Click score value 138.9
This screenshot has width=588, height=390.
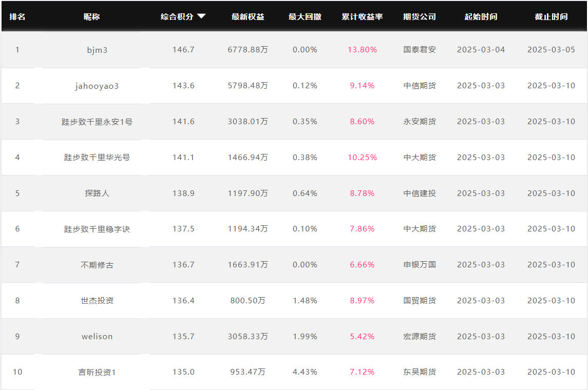(183, 193)
